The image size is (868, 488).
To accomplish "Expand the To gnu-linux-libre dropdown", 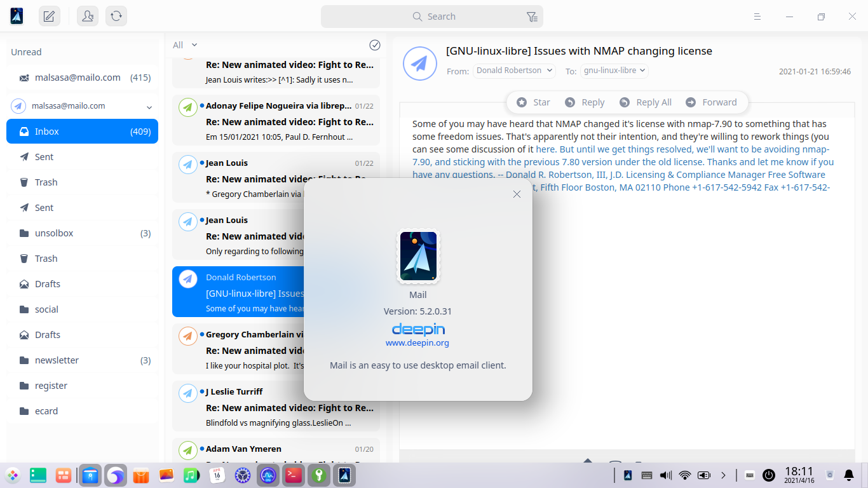I will tap(614, 71).
